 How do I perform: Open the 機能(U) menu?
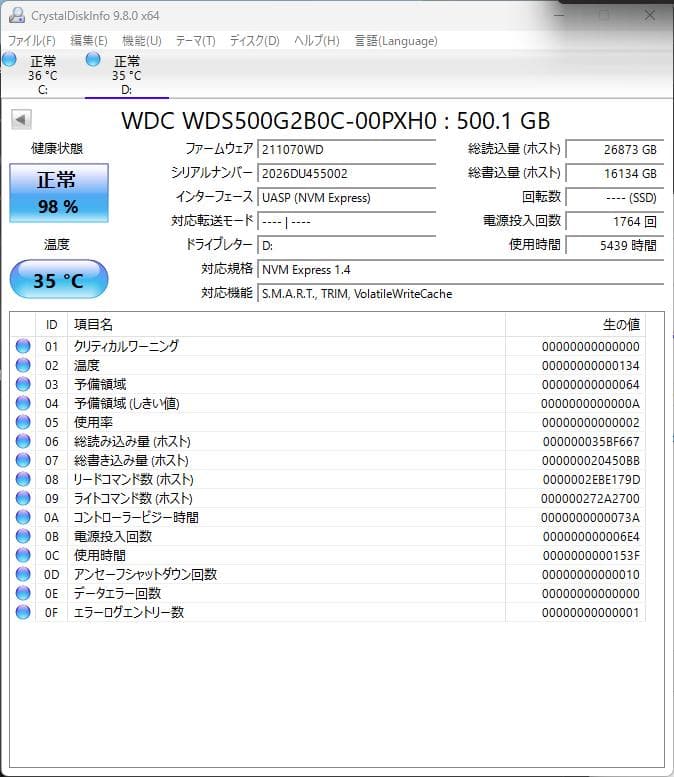coord(142,41)
